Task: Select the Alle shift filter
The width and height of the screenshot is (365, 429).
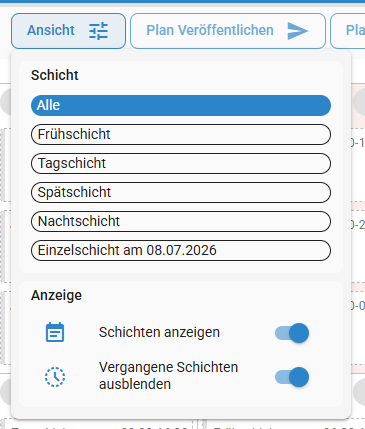Action: [x=181, y=105]
